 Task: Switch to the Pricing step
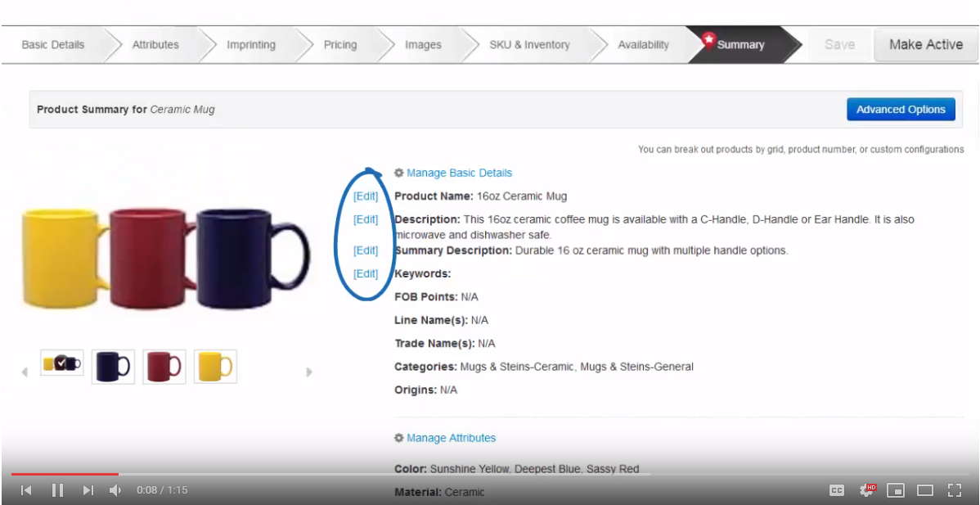(x=340, y=45)
